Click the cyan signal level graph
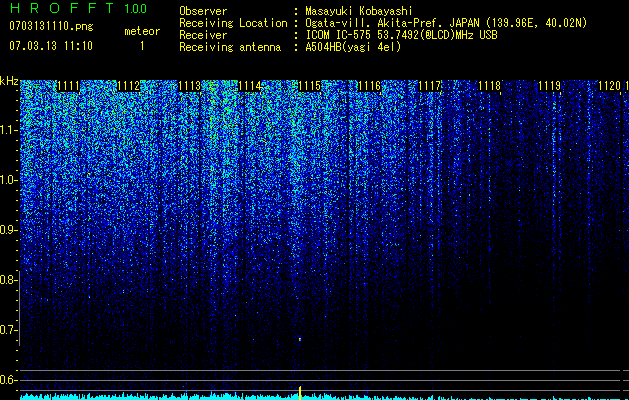Image resolution: width=629 pixels, height=400 pixels. coord(323,396)
